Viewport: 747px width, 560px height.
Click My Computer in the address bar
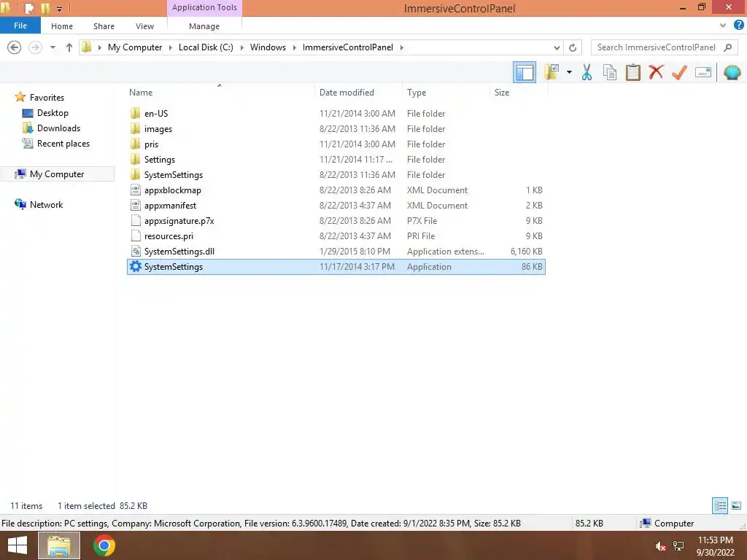point(135,47)
